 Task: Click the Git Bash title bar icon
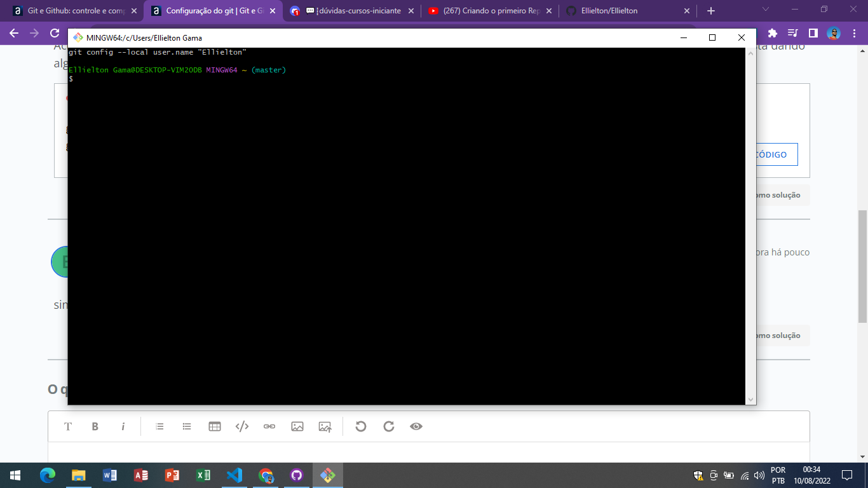pos(78,37)
